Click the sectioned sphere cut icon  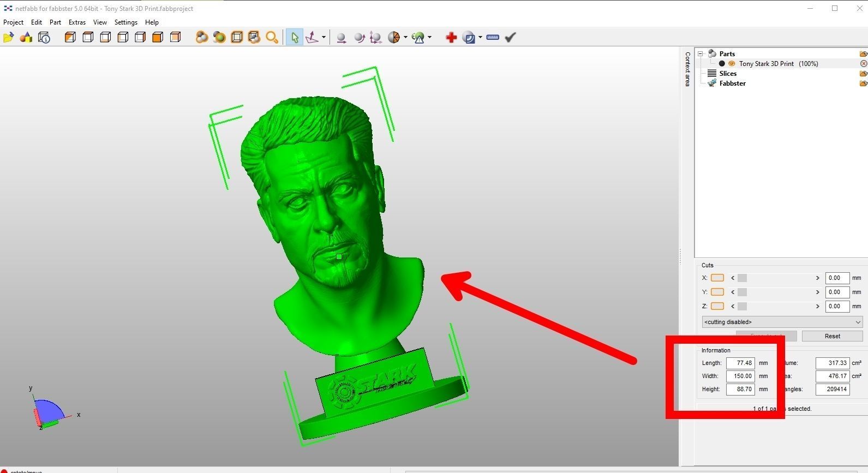pos(394,37)
